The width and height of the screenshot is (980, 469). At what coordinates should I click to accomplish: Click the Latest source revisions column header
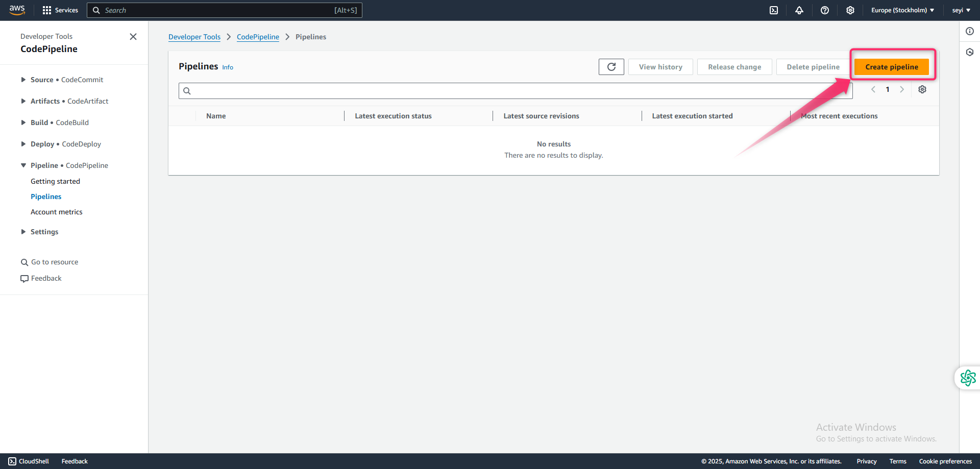[x=541, y=116]
